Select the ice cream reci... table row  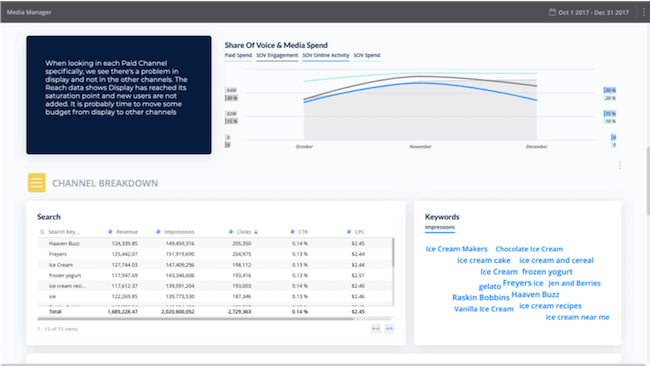215,286
